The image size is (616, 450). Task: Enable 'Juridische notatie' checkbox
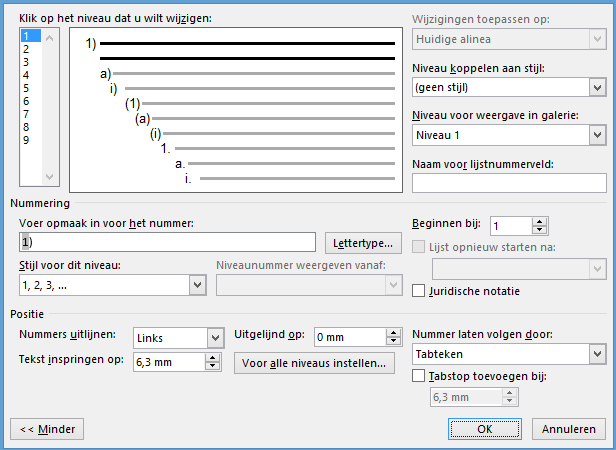point(421,291)
